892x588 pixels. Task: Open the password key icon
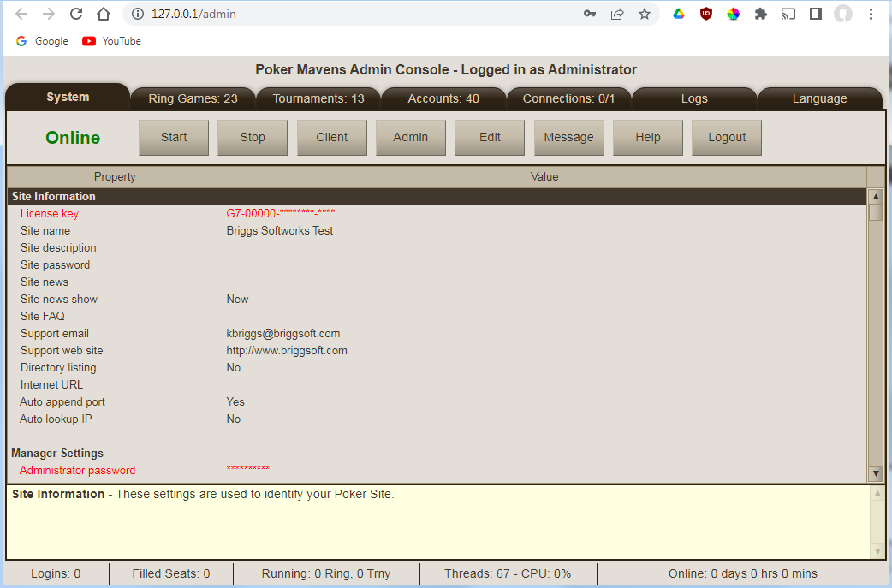[590, 14]
